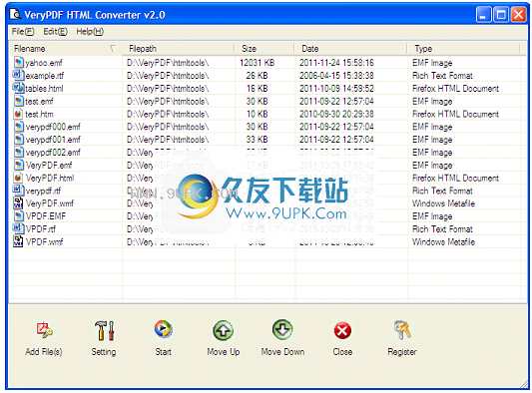This screenshot has height=393, width=532.
Task: Click the file icon beside yahoo.emf
Action: pos(18,63)
